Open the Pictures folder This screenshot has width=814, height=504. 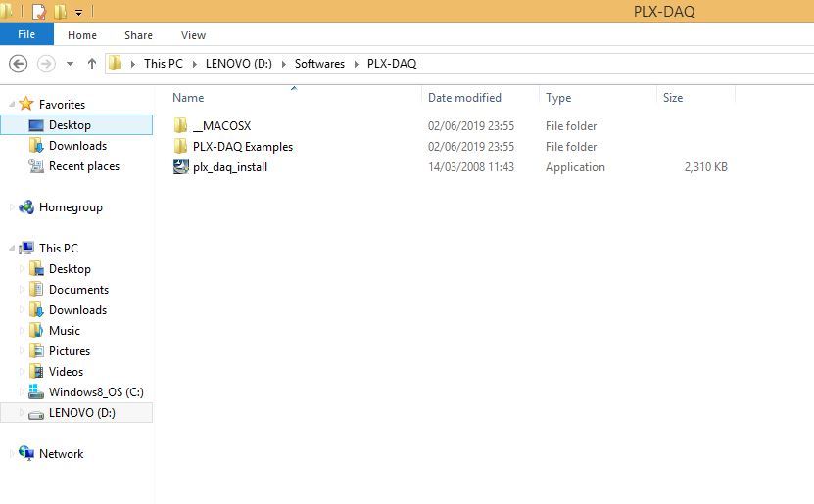(x=69, y=351)
